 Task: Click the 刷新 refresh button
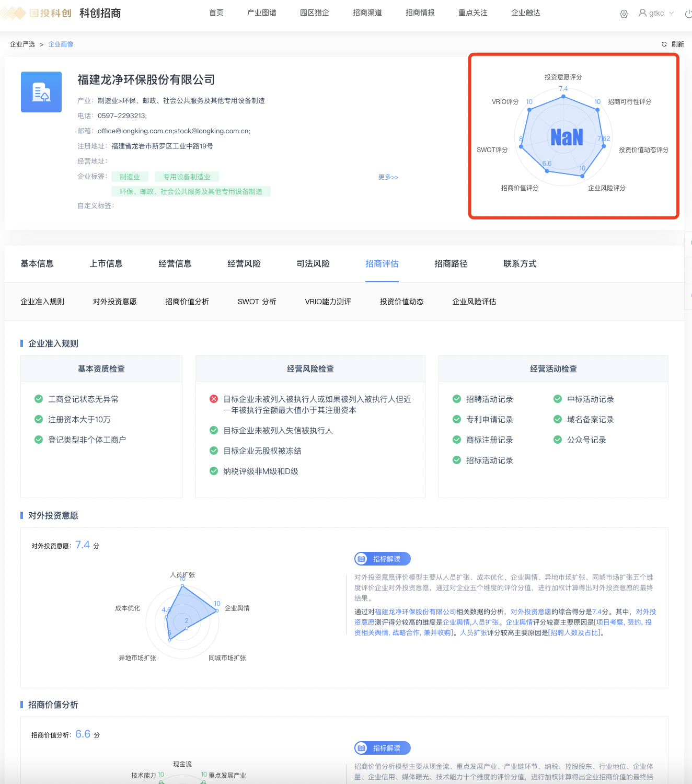[x=678, y=44]
